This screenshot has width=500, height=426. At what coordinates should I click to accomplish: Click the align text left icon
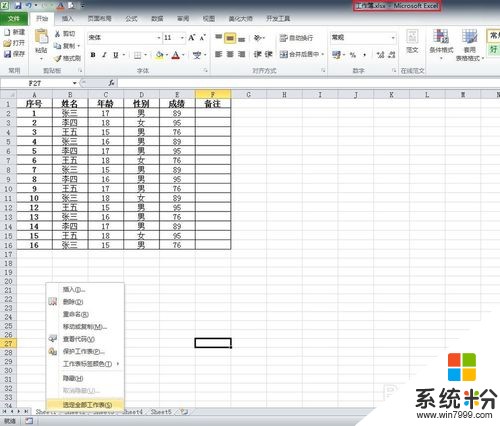[x=218, y=54]
